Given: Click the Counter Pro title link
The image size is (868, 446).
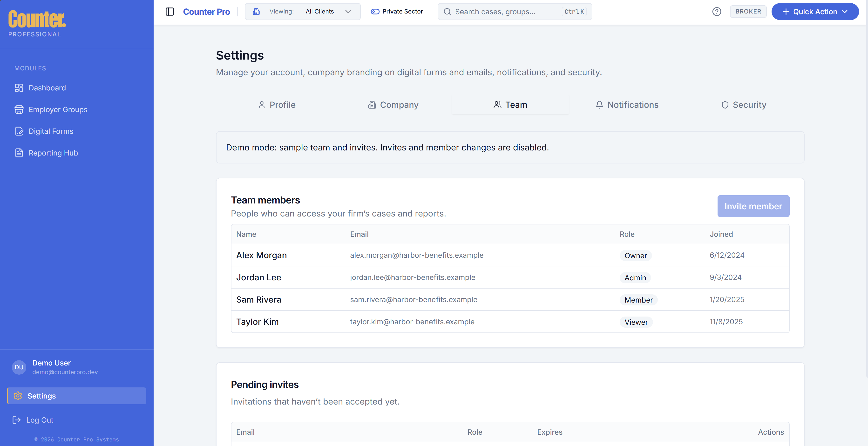Looking at the screenshot, I should (206, 12).
